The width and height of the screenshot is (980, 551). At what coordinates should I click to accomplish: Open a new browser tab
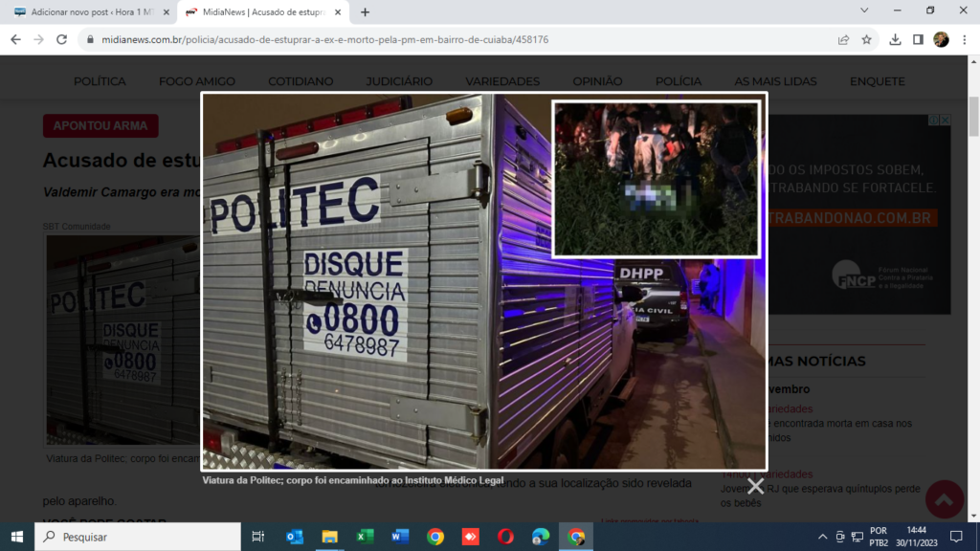(365, 11)
